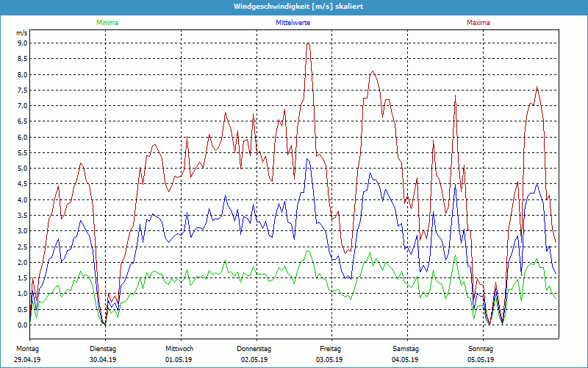
Task: Click the m/s unit label above the axis
Action: click(x=22, y=33)
